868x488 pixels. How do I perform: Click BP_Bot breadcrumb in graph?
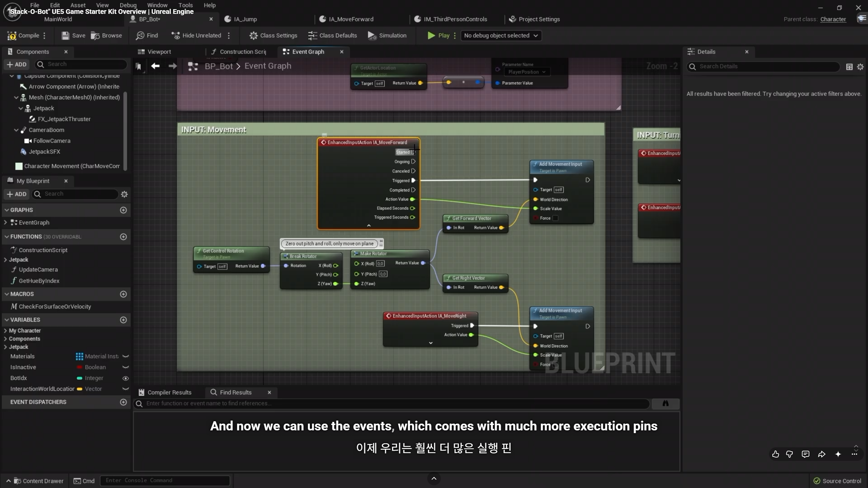219,66
